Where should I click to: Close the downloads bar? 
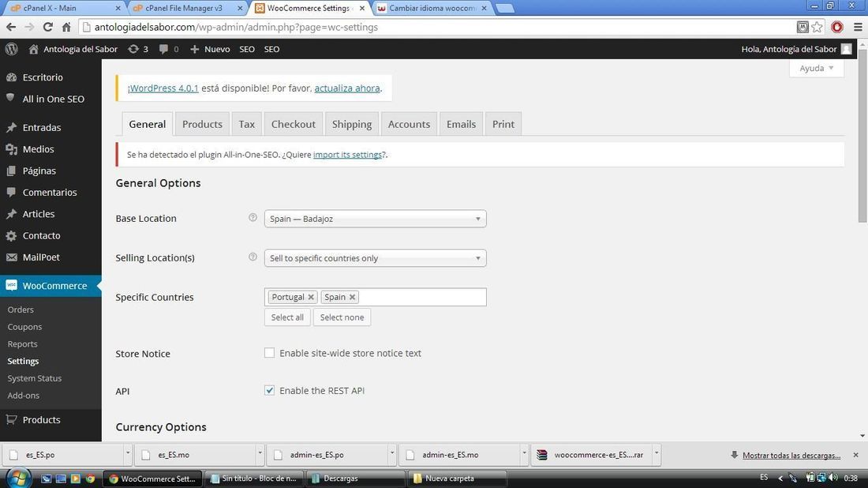[x=855, y=455]
